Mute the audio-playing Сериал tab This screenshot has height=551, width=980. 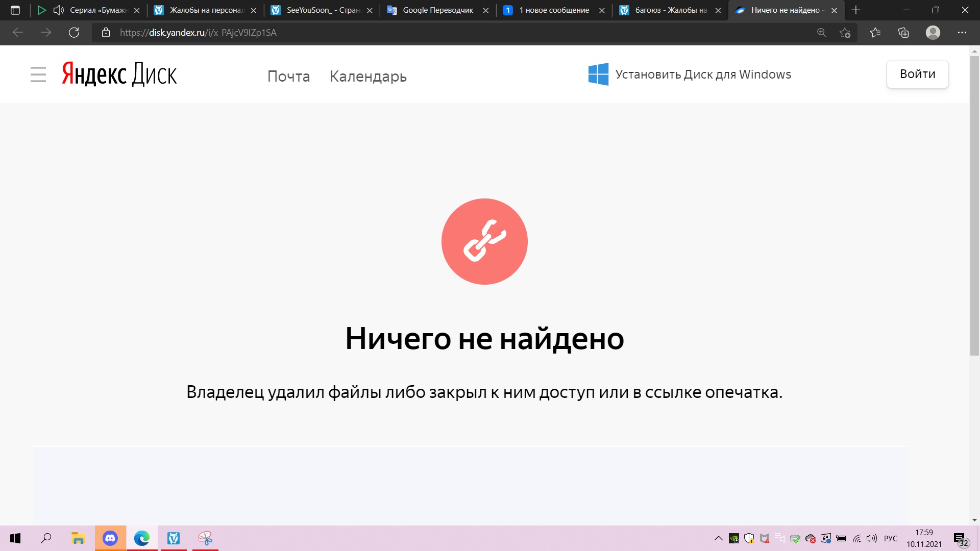click(x=58, y=10)
